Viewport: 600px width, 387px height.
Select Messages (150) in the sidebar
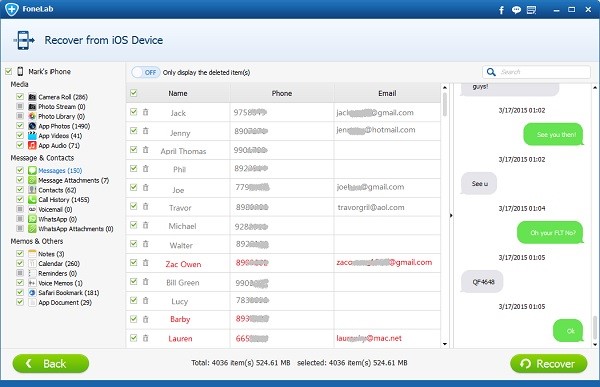pos(60,170)
